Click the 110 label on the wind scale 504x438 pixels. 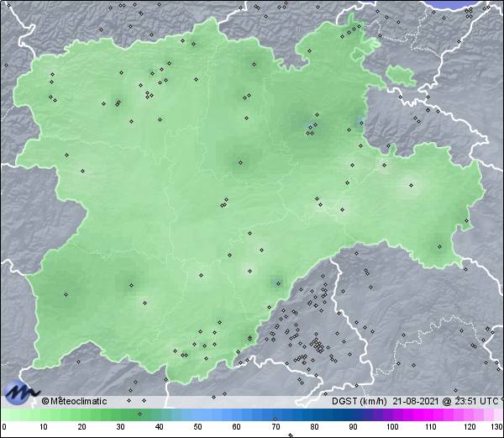(431, 427)
